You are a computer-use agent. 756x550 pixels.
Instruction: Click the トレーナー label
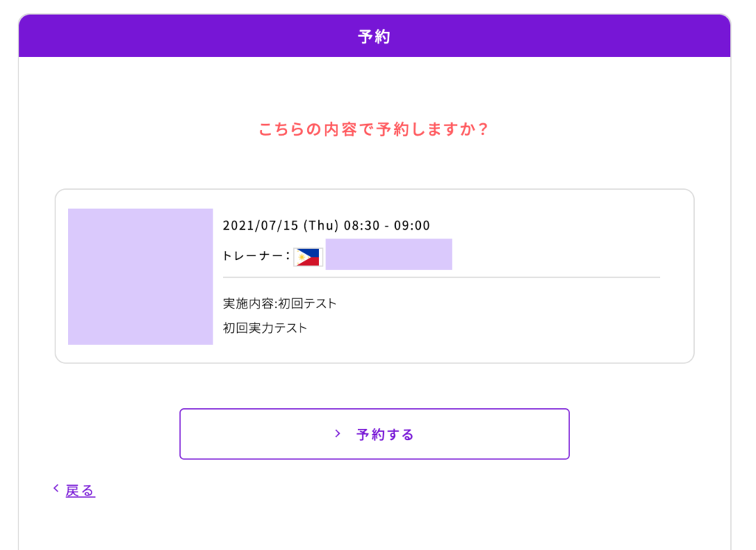(255, 255)
